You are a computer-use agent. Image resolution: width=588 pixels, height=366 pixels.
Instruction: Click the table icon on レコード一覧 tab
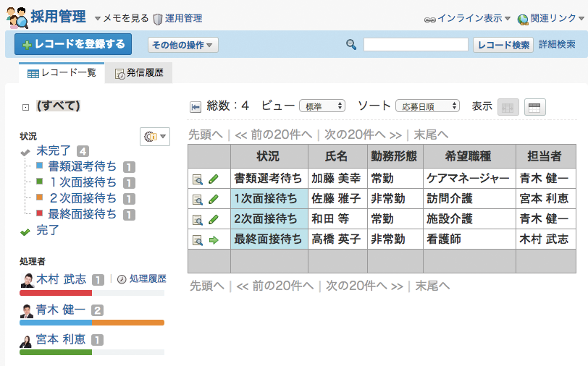(x=33, y=74)
